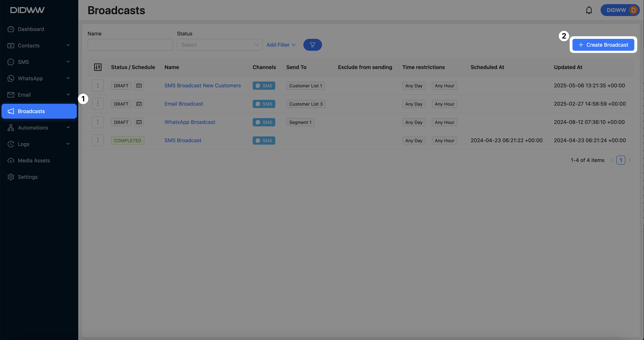The image size is (644, 340).
Task: Open the Status select dropdown
Action: (220, 45)
